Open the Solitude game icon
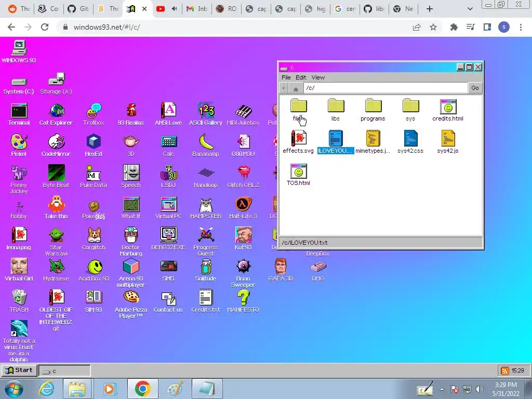The height and width of the screenshot is (399, 532). pos(206,270)
